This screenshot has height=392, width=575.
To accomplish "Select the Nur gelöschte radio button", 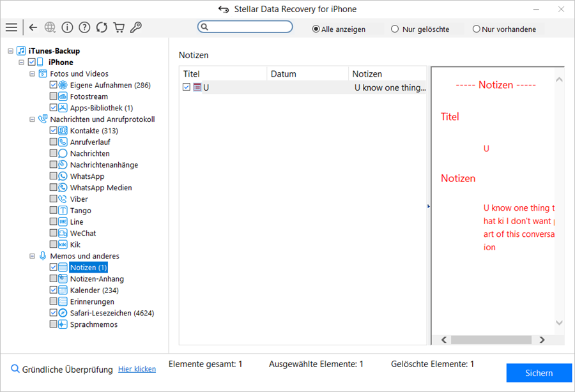I will pos(395,29).
